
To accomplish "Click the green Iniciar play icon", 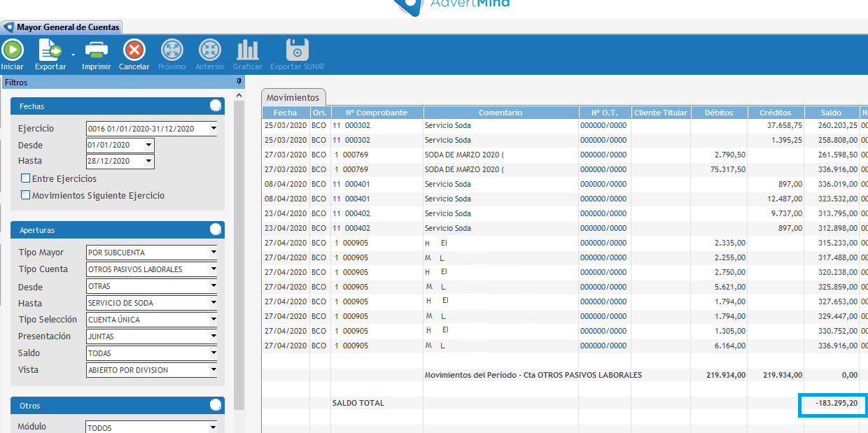I will 12,50.
